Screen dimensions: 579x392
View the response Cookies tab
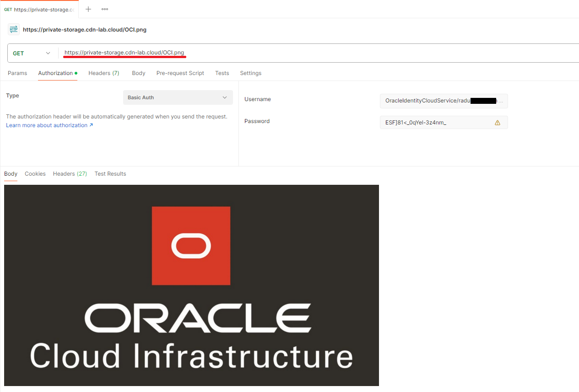(35, 174)
